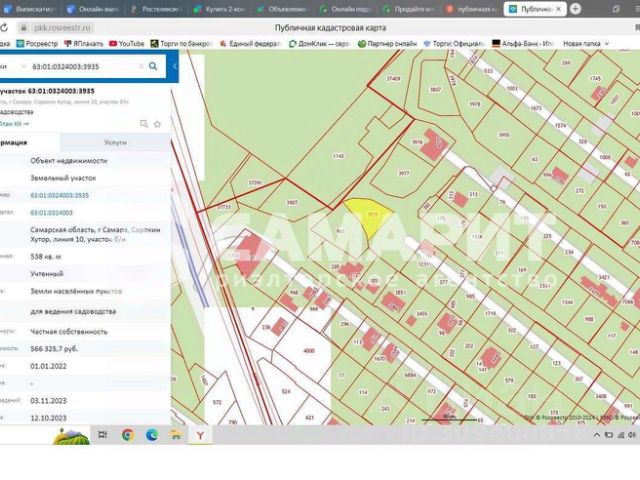Open the Партнер онлайн bookmark
The height and width of the screenshot is (480, 640).
(x=387, y=44)
